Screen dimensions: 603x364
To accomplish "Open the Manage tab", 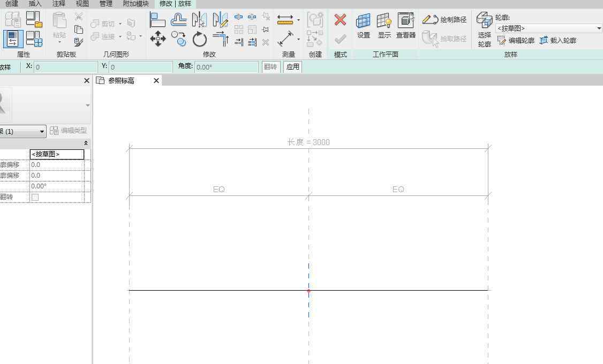I will click(105, 4).
